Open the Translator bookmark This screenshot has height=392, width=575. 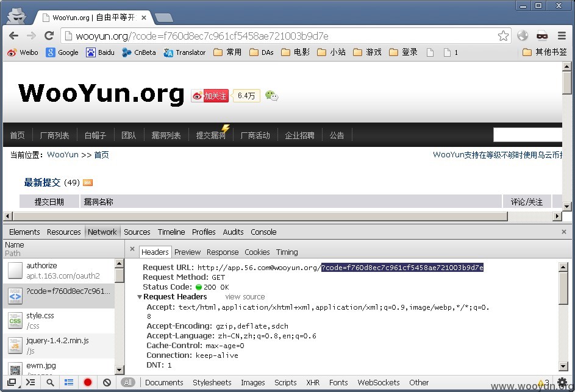point(185,52)
